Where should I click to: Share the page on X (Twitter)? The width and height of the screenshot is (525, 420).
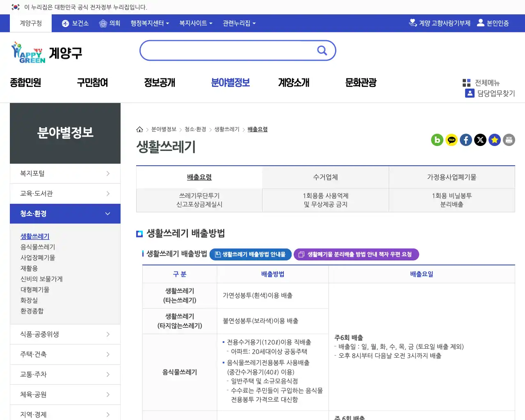(480, 140)
